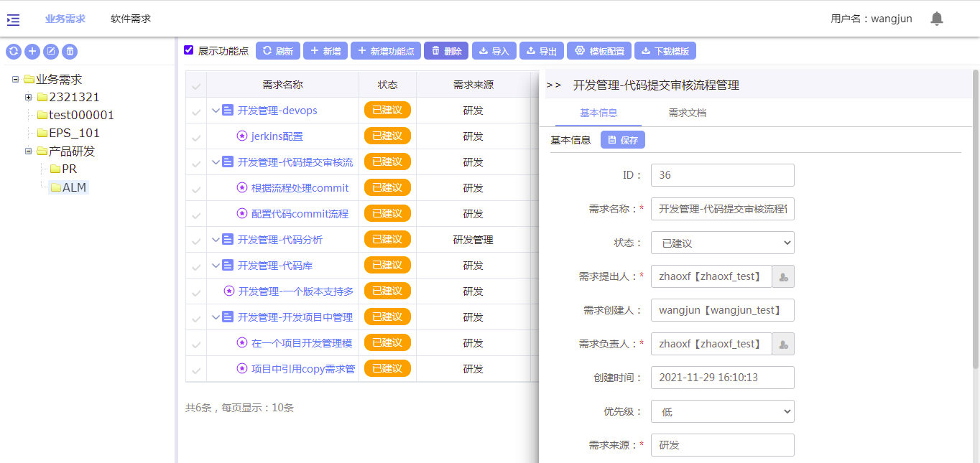Click the refresh tree circular icon
980x463 pixels.
click(x=14, y=51)
